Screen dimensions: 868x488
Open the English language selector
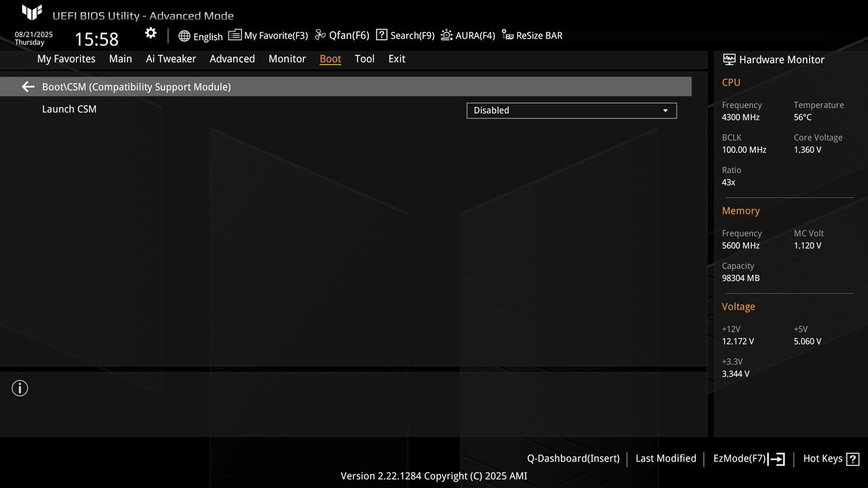(x=201, y=35)
